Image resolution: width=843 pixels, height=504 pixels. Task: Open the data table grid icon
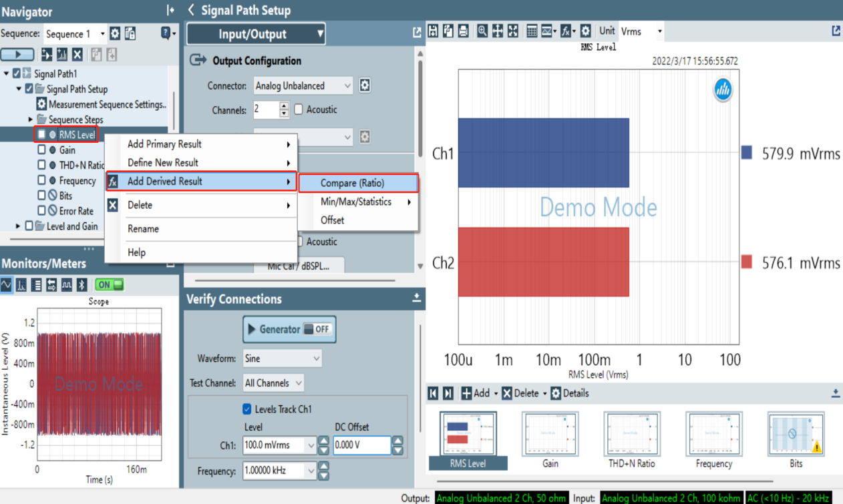(532, 31)
